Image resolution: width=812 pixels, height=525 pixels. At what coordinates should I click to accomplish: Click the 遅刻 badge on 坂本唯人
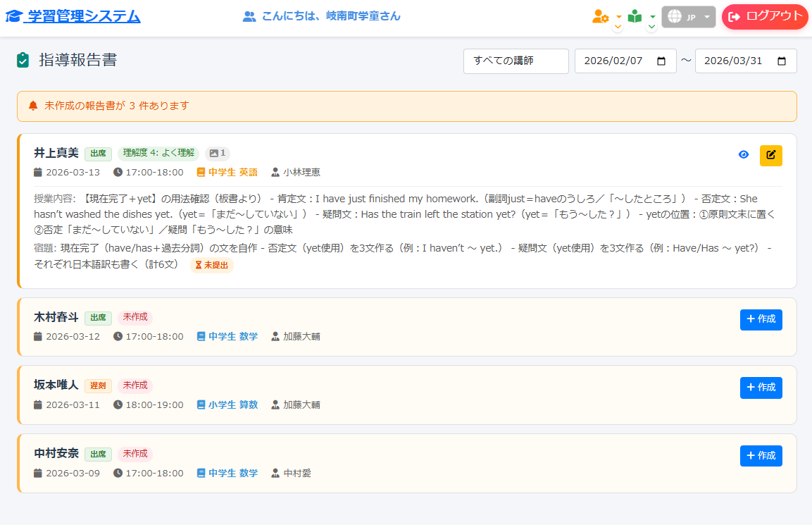point(98,385)
